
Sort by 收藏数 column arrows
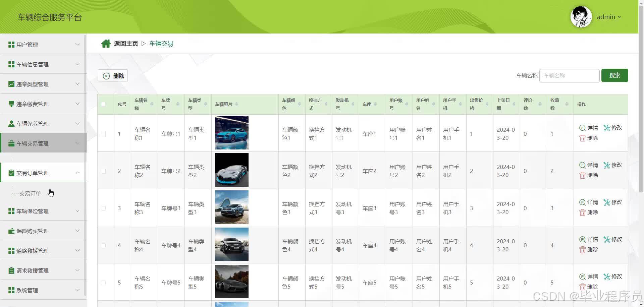pos(567,104)
